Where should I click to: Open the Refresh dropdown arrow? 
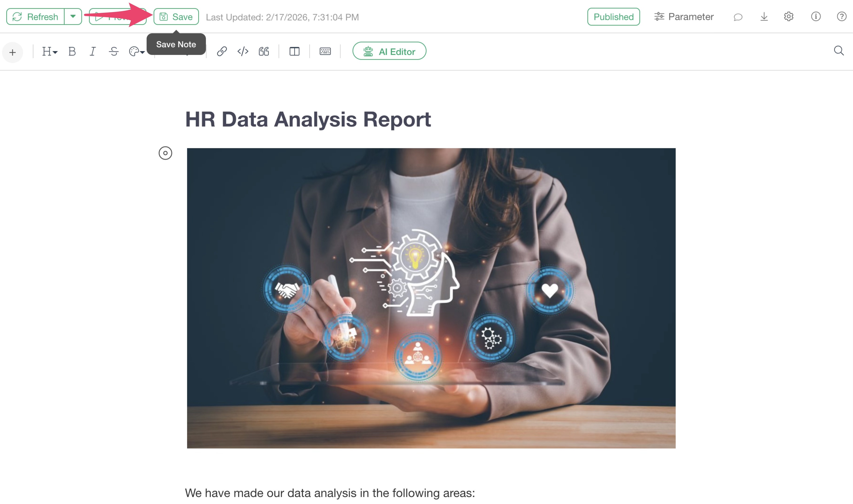point(73,17)
